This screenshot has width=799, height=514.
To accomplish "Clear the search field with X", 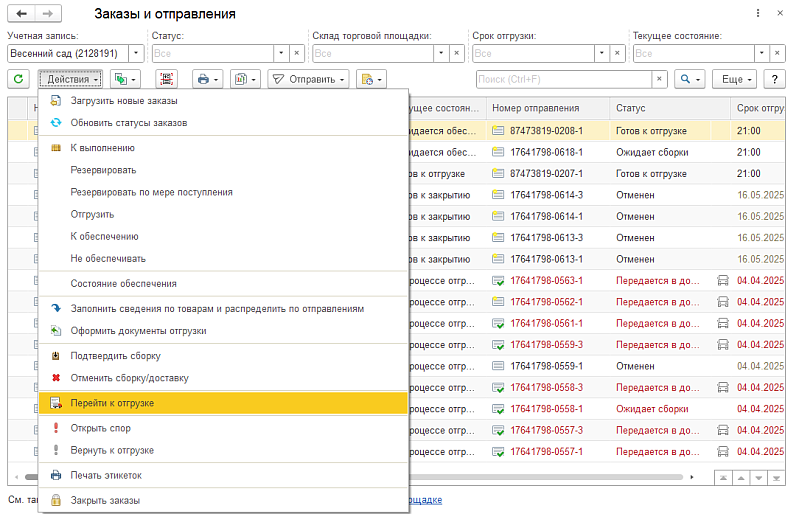I will 659,79.
